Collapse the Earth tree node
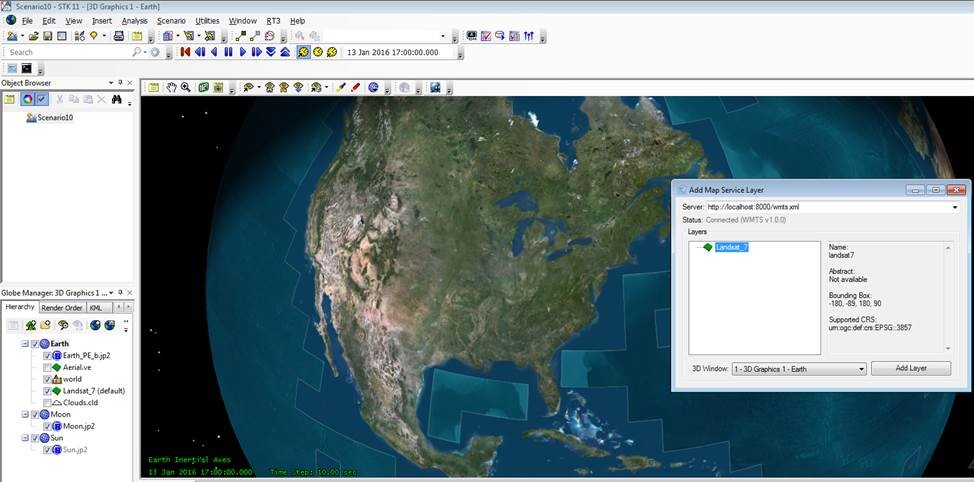974x482 pixels. pos(25,343)
